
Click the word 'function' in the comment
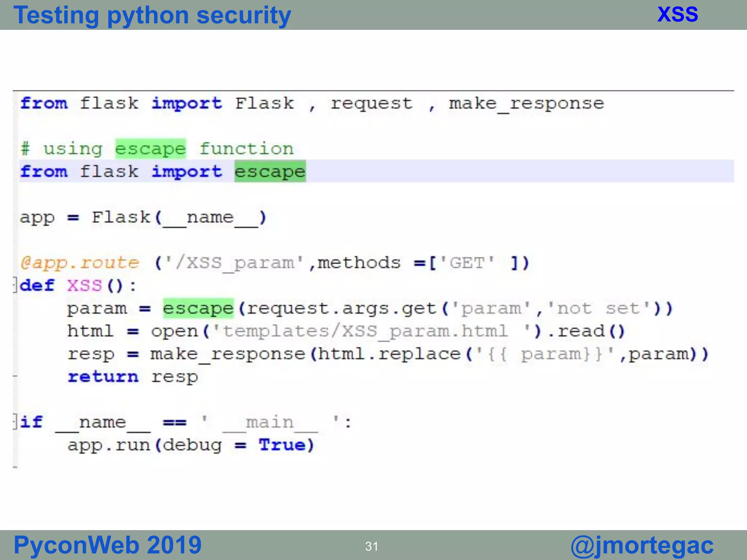pyautogui.click(x=247, y=149)
